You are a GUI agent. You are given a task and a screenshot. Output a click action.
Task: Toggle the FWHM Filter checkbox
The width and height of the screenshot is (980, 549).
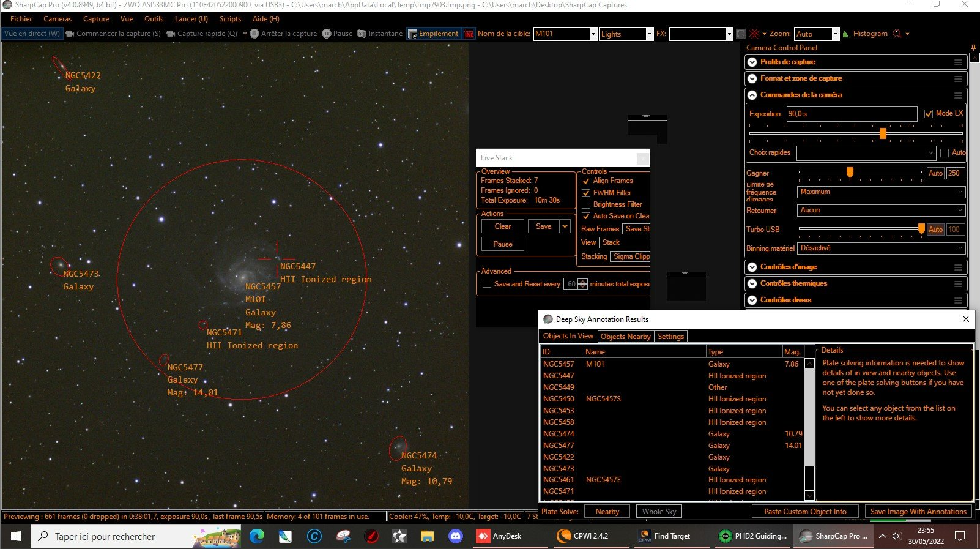[586, 193]
